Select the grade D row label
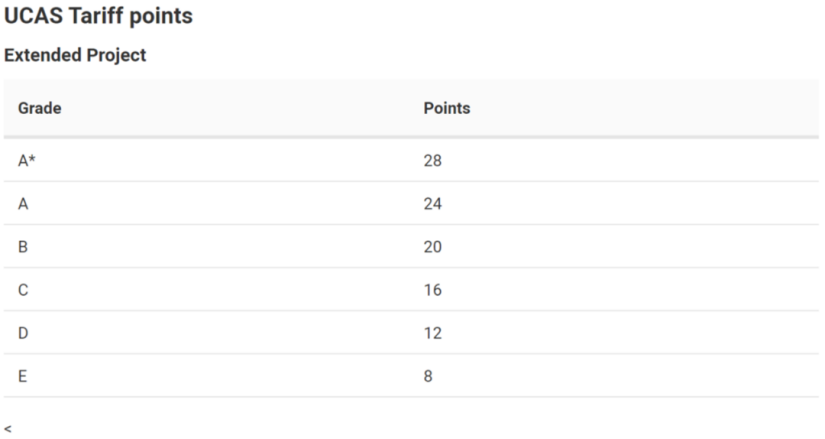The height and width of the screenshot is (439, 825). [x=23, y=333]
